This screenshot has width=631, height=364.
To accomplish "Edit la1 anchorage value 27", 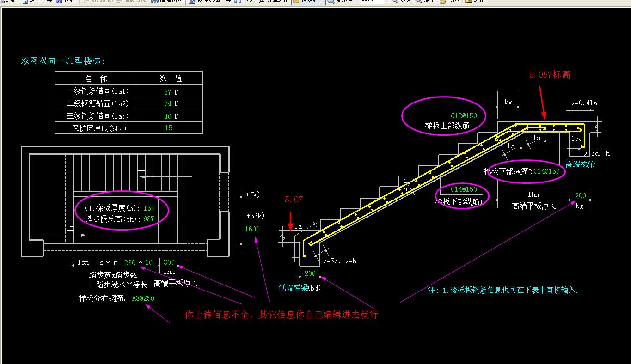I will (x=167, y=92).
